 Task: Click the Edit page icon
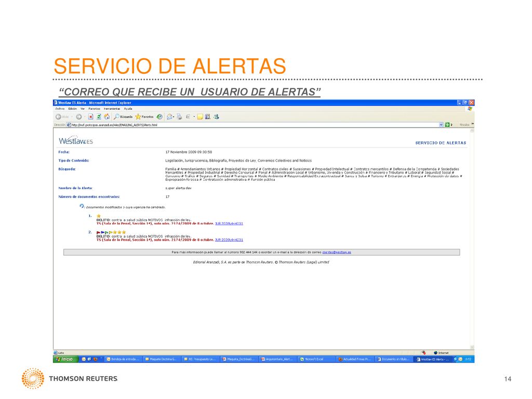(188, 117)
